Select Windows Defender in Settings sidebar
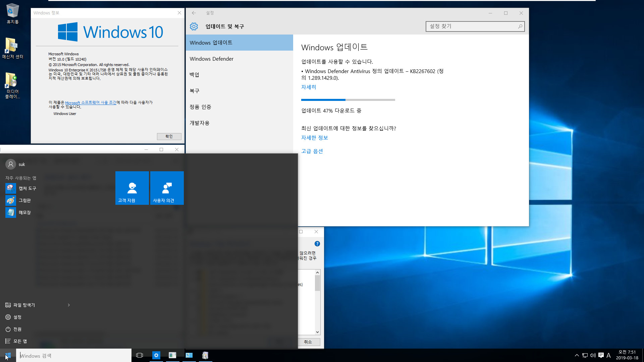This screenshot has width=644, height=362. (239, 59)
